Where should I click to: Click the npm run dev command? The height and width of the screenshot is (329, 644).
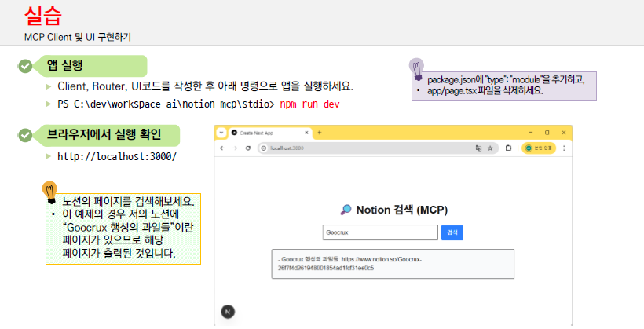pyautogui.click(x=309, y=104)
